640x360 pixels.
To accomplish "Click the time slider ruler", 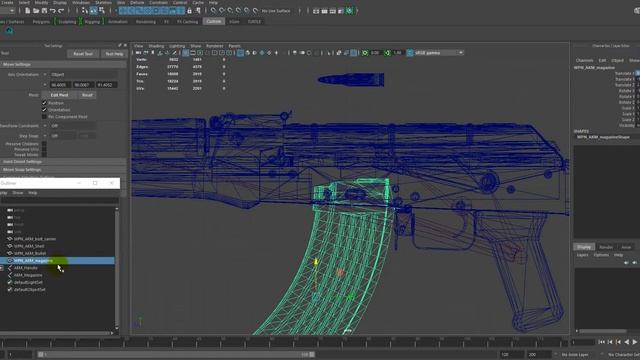I will (x=284, y=342).
